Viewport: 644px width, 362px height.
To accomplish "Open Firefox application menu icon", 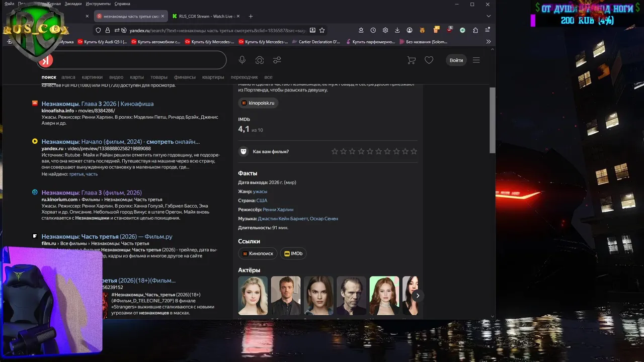I will [x=488, y=30].
